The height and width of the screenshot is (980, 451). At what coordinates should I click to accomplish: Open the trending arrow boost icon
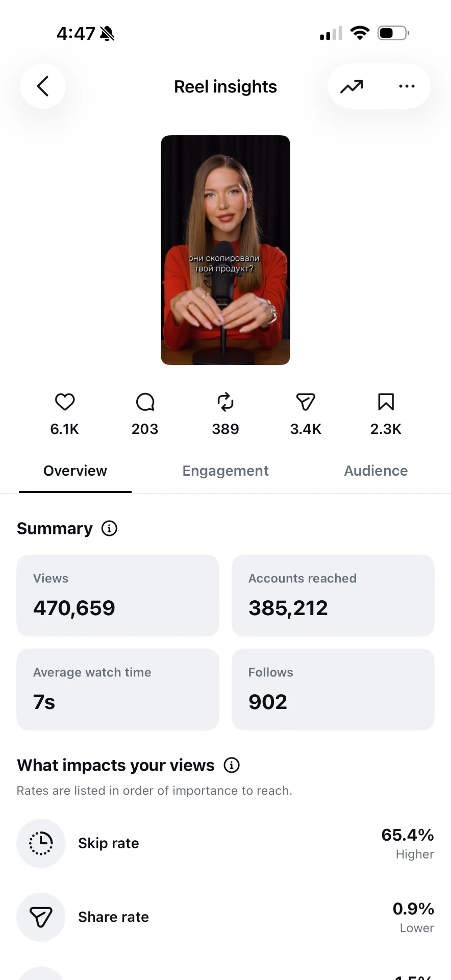(x=352, y=86)
